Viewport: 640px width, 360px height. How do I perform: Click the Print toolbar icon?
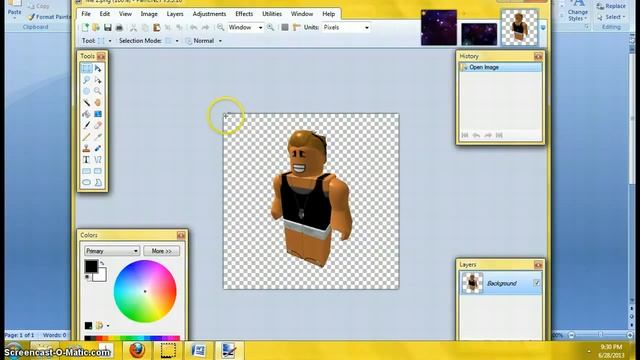pyautogui.click(x=119, y=27)
